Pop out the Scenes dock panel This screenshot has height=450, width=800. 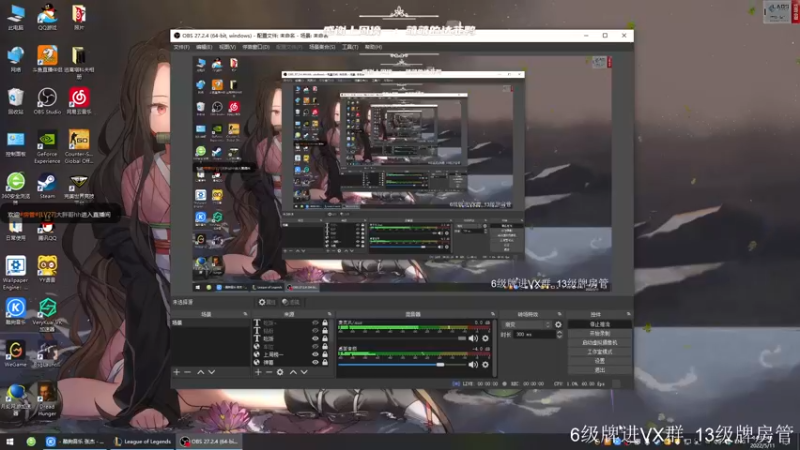click(245, 314)
